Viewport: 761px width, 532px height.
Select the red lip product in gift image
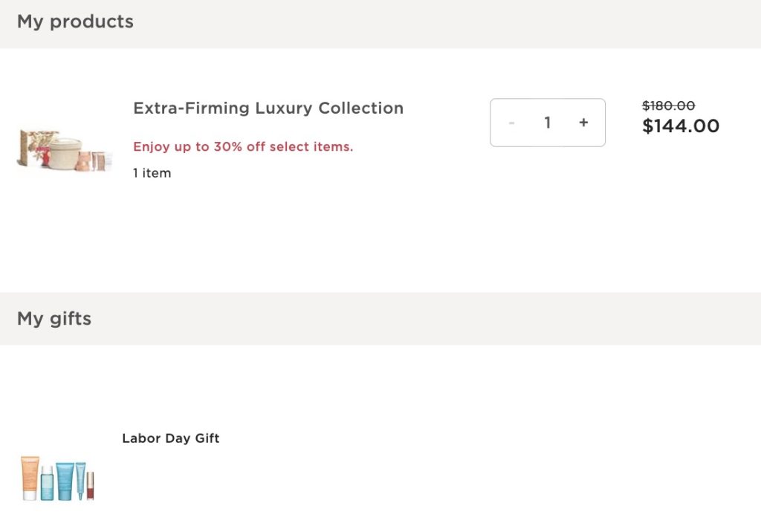click(90, 486)
